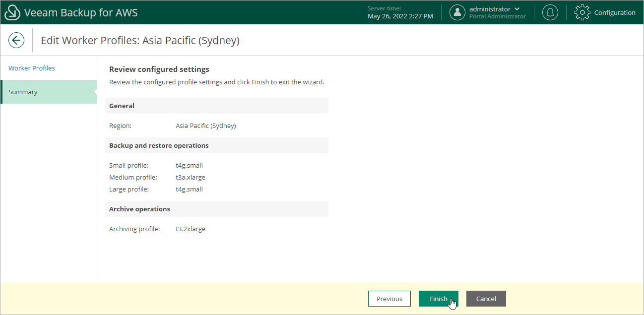Click the Asia Pacific (Sydney) region value

206,126
